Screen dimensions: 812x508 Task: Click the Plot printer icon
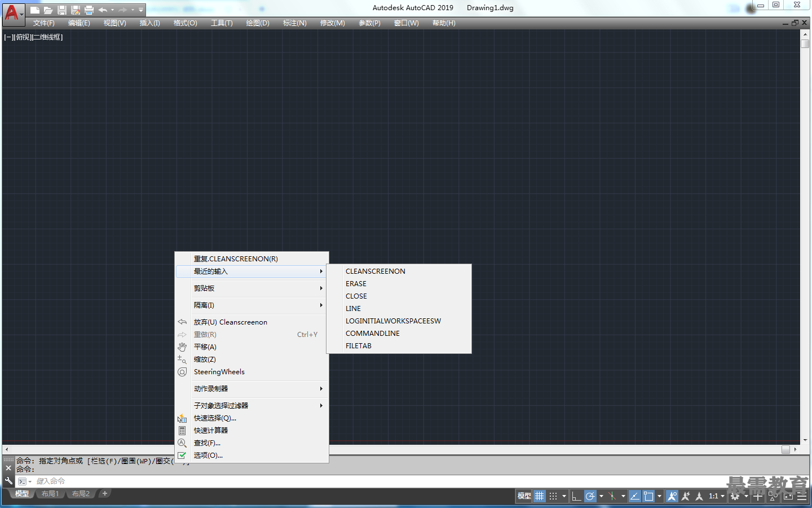(89, 10)
